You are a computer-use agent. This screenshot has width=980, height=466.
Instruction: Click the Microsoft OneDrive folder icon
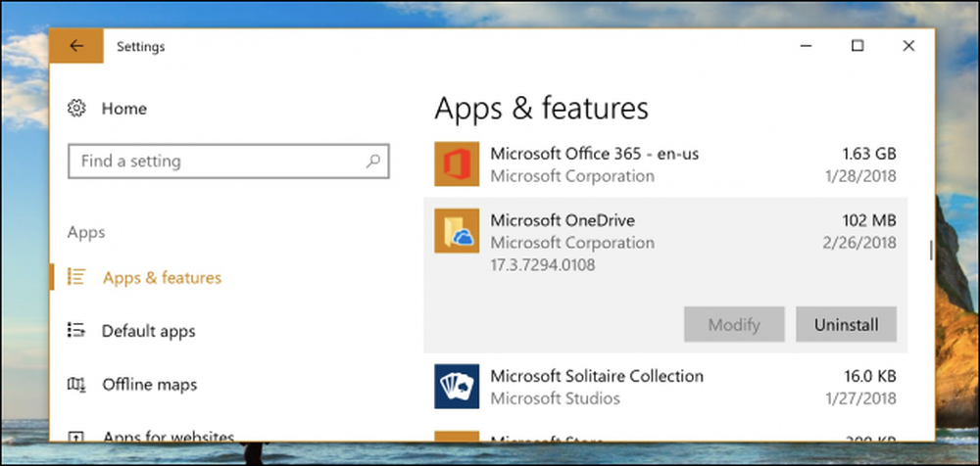[x=457, y=230]
